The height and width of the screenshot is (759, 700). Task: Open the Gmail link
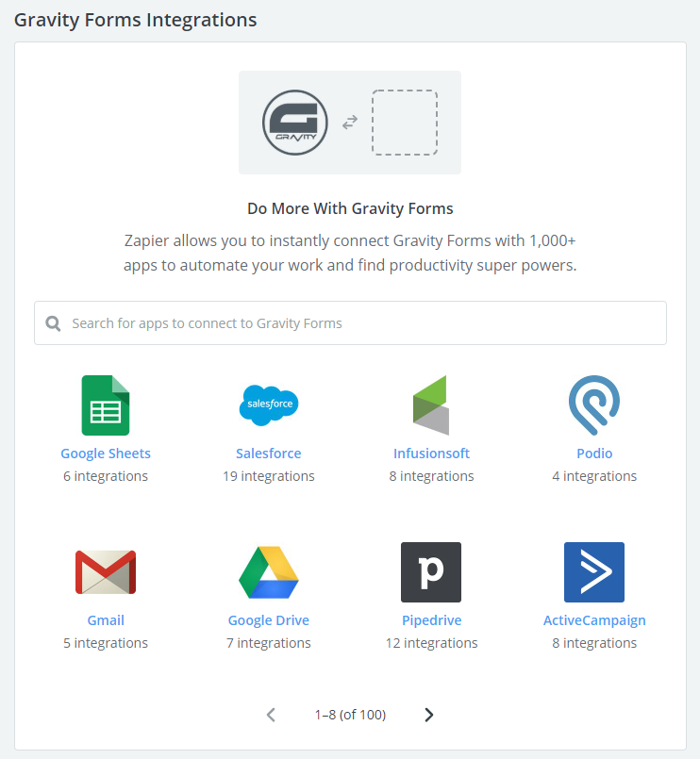106,620
